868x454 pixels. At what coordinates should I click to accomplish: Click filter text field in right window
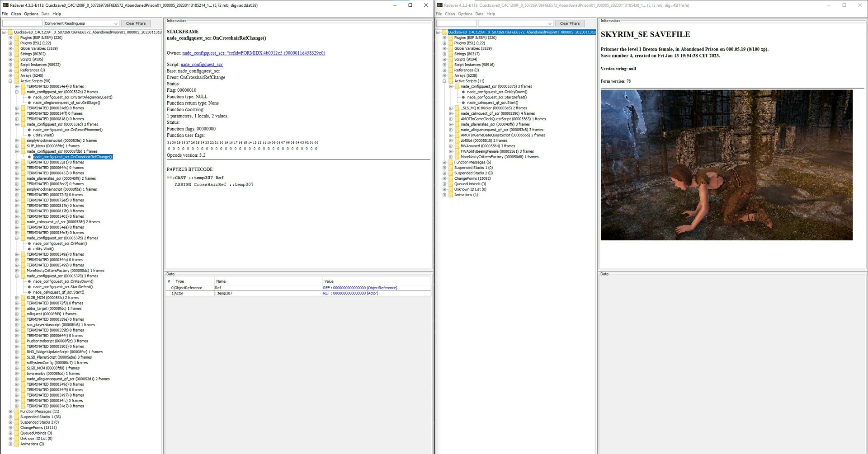coord(456,23)
